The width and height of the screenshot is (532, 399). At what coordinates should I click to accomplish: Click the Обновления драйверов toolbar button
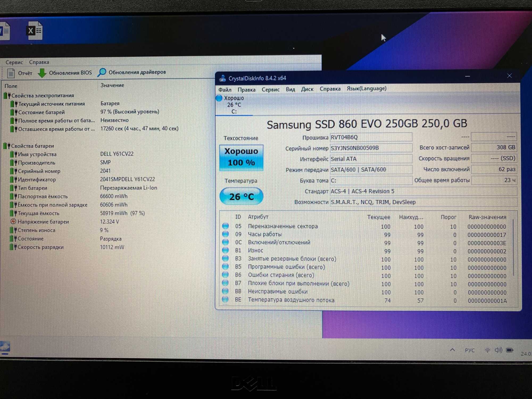[132, 72]
